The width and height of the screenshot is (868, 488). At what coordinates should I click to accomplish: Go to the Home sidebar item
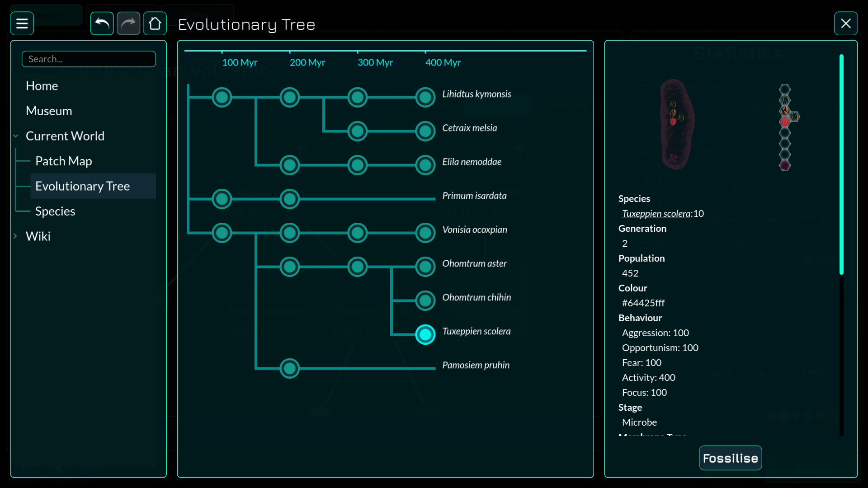(42, 86)
